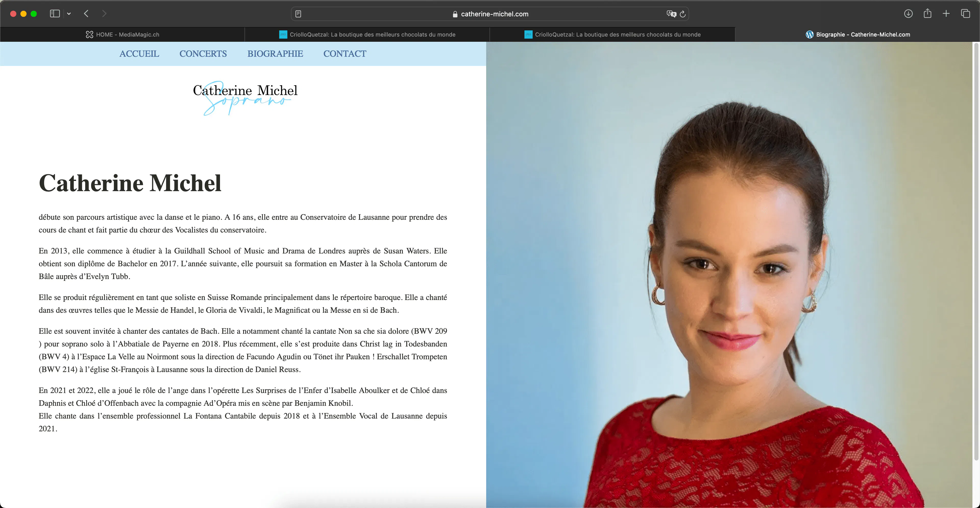Select the Biographie - Catherine-Michel.com tab
The width and height of the screenshot is (980, 508).
(857, 34)
